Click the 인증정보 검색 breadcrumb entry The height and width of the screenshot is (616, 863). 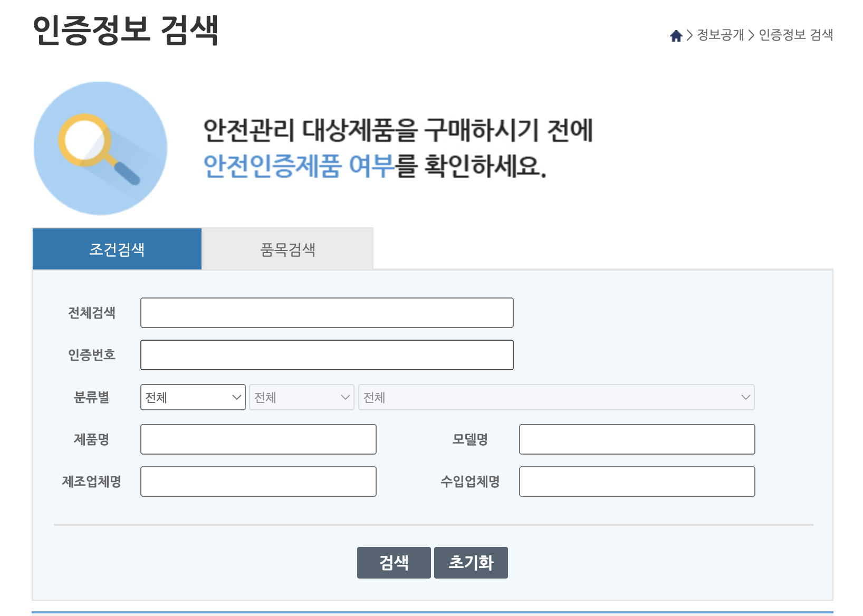[795, 35]
